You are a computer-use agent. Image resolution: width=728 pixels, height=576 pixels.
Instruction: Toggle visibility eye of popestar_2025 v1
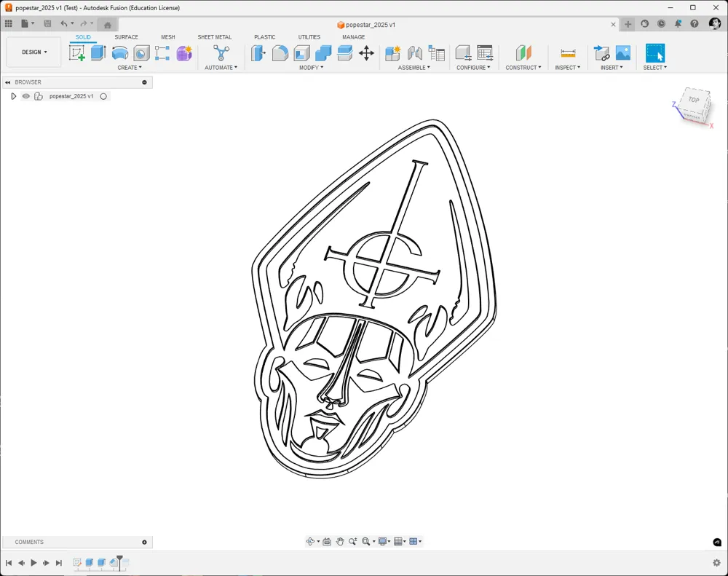(x=26, y=96)
